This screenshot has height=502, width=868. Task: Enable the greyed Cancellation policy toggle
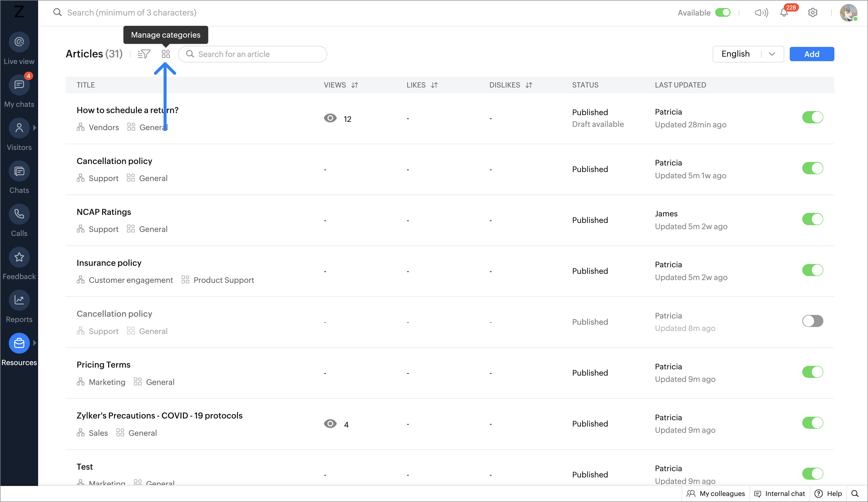click(x=812, y=321)
